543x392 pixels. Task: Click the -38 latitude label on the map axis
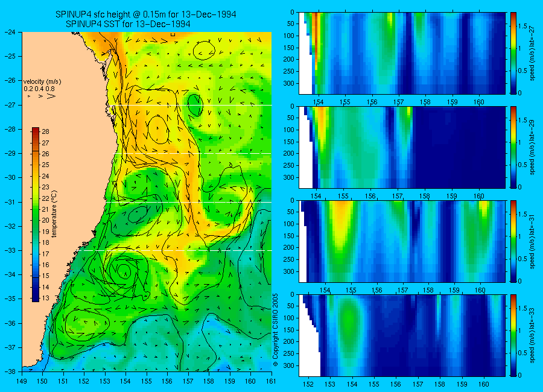point(11,371)
